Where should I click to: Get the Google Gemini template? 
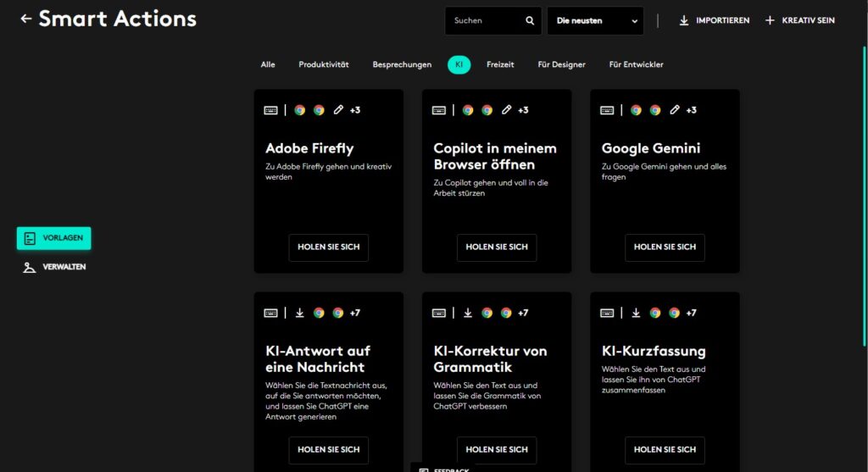click(665, 247)
